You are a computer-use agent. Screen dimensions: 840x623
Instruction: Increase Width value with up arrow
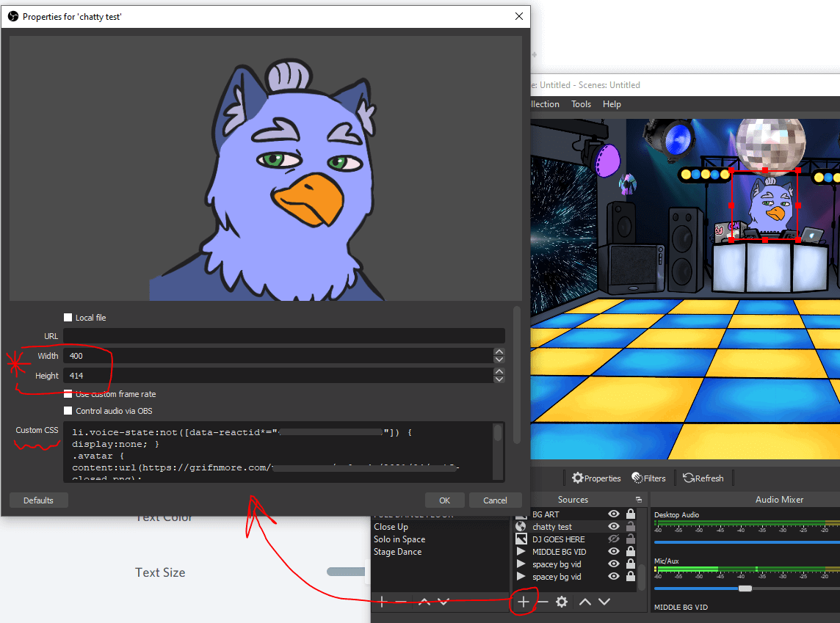[499, 352]
